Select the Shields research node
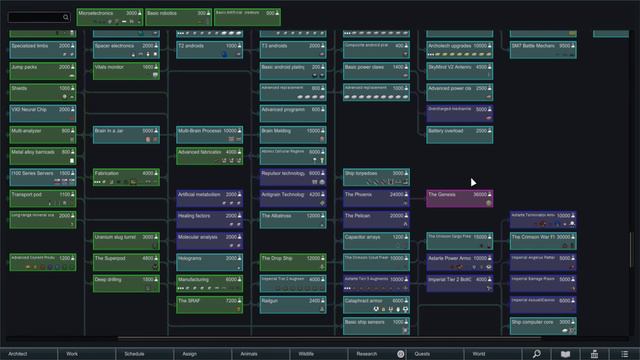 click(43, 92)
